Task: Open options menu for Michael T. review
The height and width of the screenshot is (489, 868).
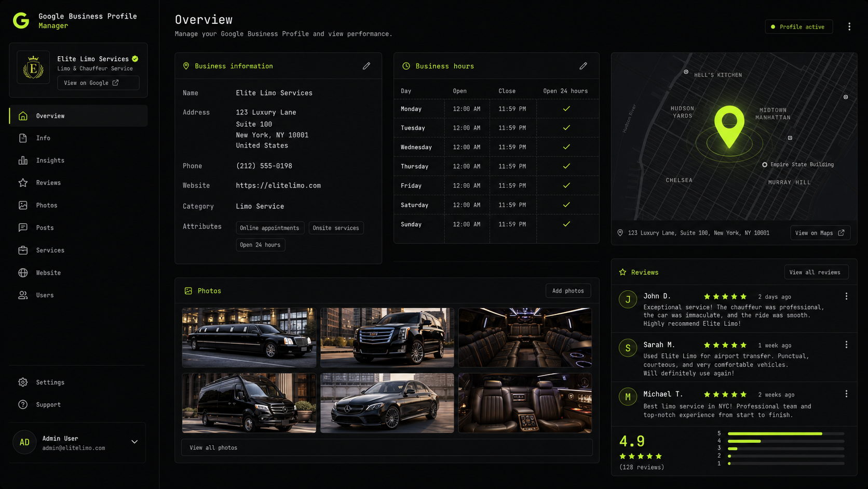Action: pos(846,394)
